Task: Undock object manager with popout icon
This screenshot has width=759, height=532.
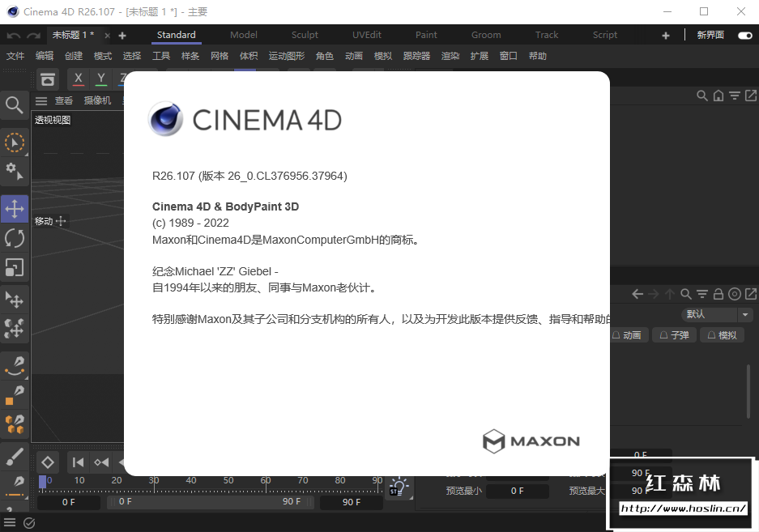Action: pyautogui.click(x=750, y=96)
